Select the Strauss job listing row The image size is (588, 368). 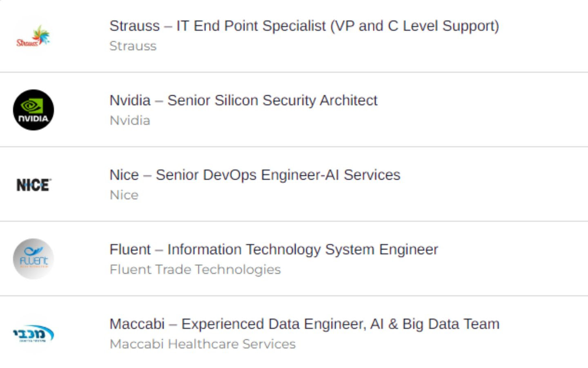(294, 36)
